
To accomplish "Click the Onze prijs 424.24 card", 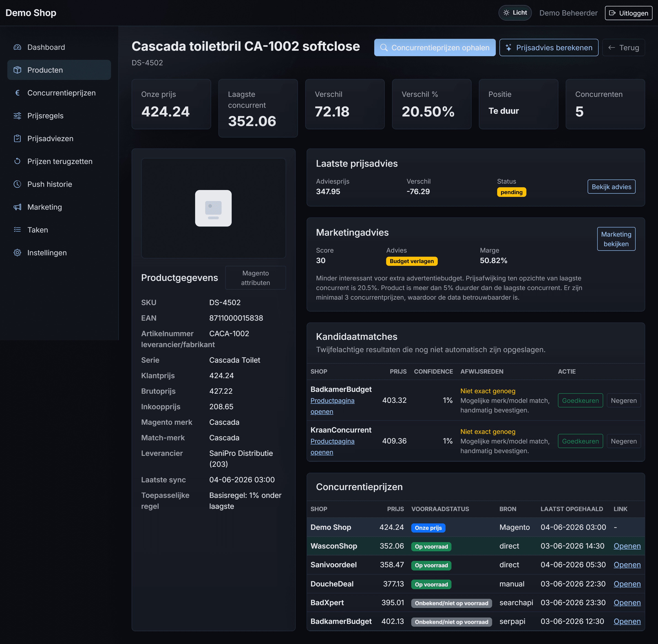I will click(x=171, y=104).
